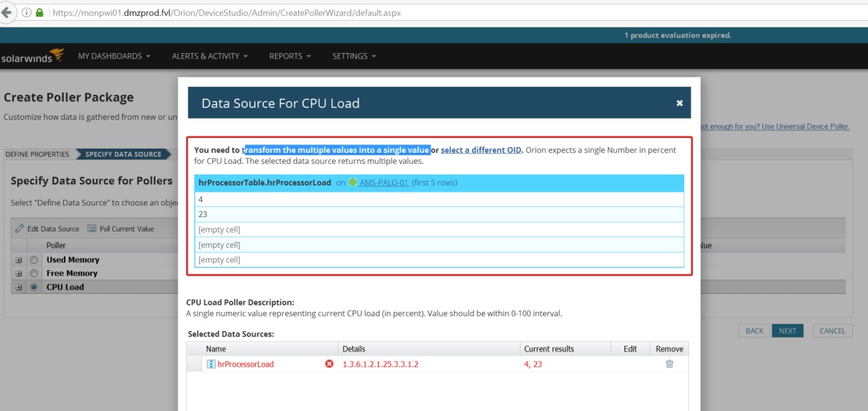Click the SolarWinds logo

(32, 56)
